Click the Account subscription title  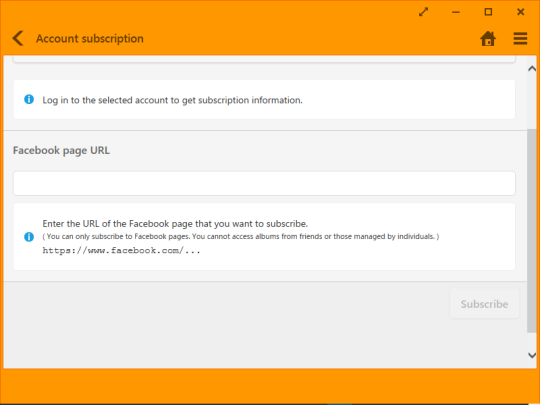(90, 39)
